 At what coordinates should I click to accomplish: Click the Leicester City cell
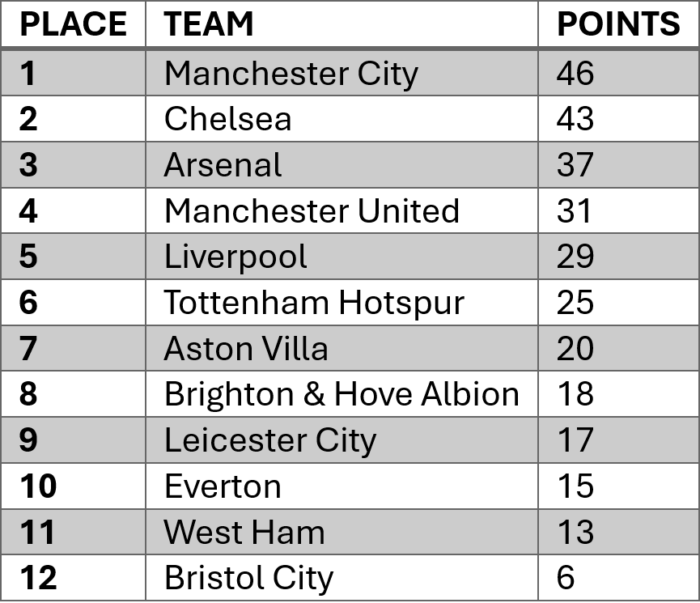point(270,440)
